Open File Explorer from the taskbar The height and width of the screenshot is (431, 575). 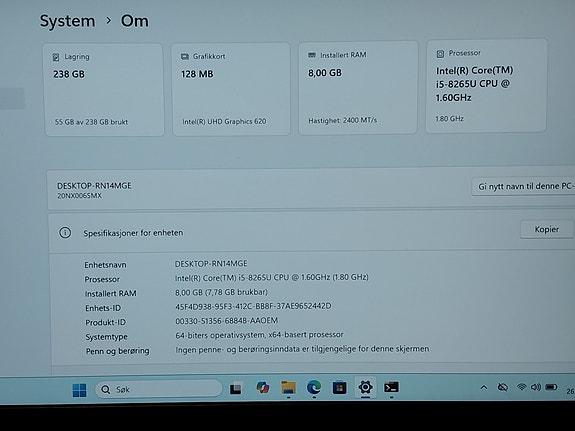tap(288, 387)
